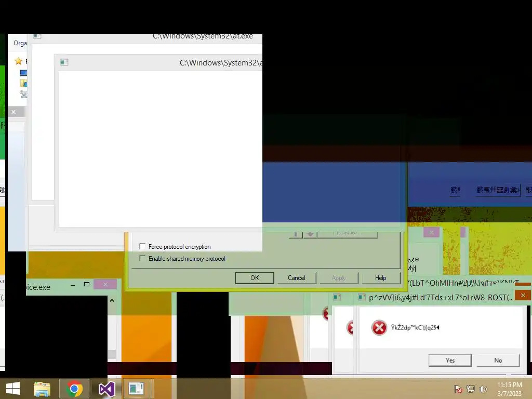The width and height of the screenshot is (532, 399).
Task: Open the network tray icon
Action: click(x=471, y=389)
